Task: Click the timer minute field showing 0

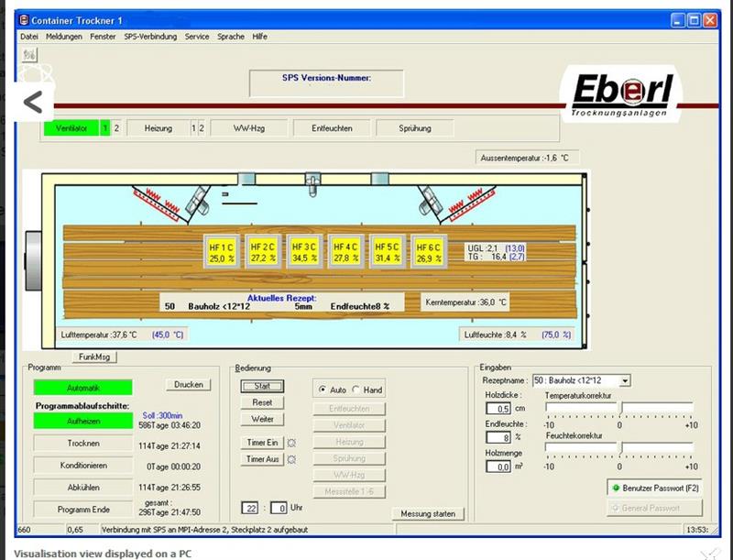Action: tap(279, 508)
